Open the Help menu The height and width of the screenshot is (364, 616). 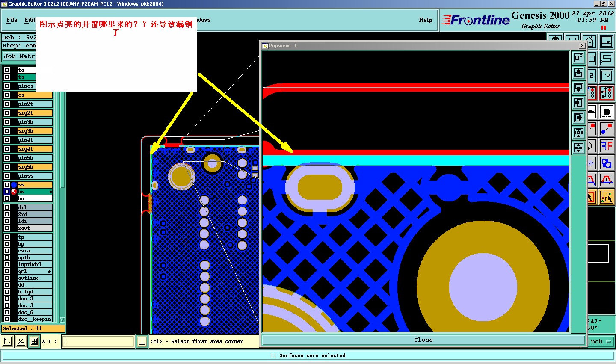[426, 20]
